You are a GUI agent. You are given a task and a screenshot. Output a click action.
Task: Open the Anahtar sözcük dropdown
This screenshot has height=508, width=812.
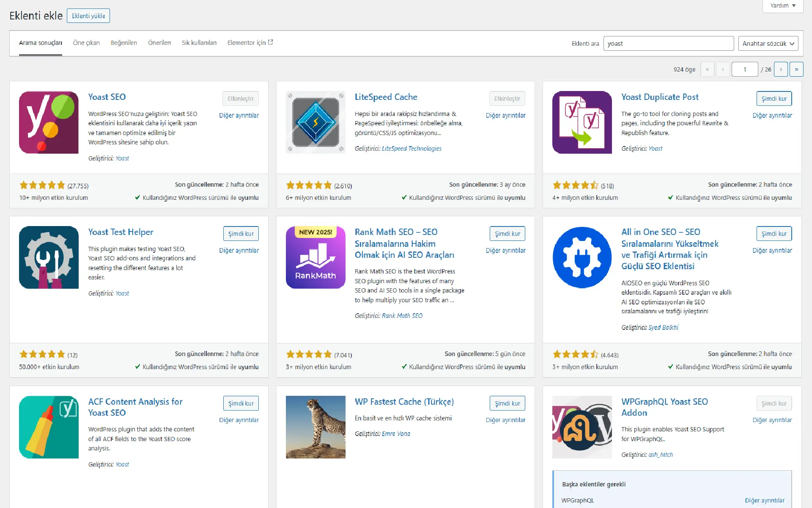pyautogui.click(x=767, y=43)
